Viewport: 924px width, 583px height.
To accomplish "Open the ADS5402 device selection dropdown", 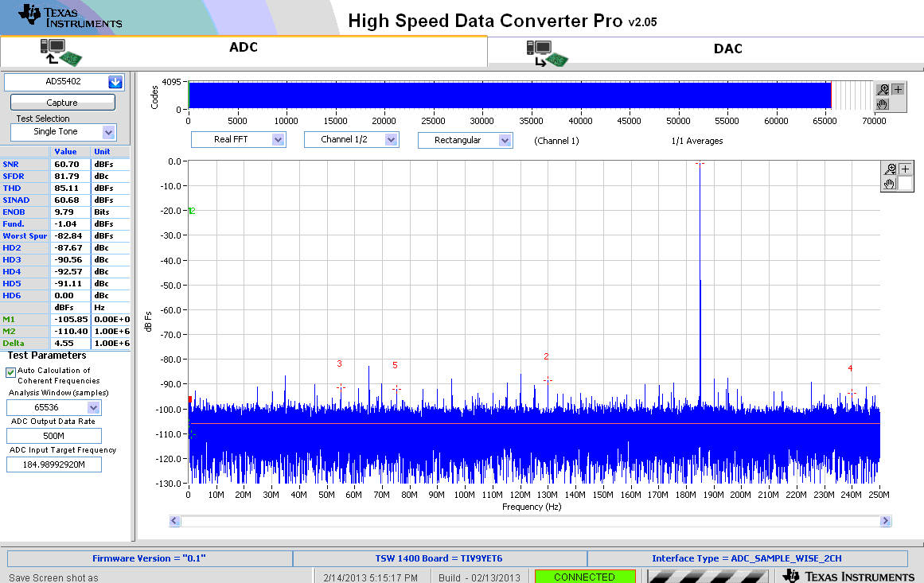I will (x=115, y=82).
